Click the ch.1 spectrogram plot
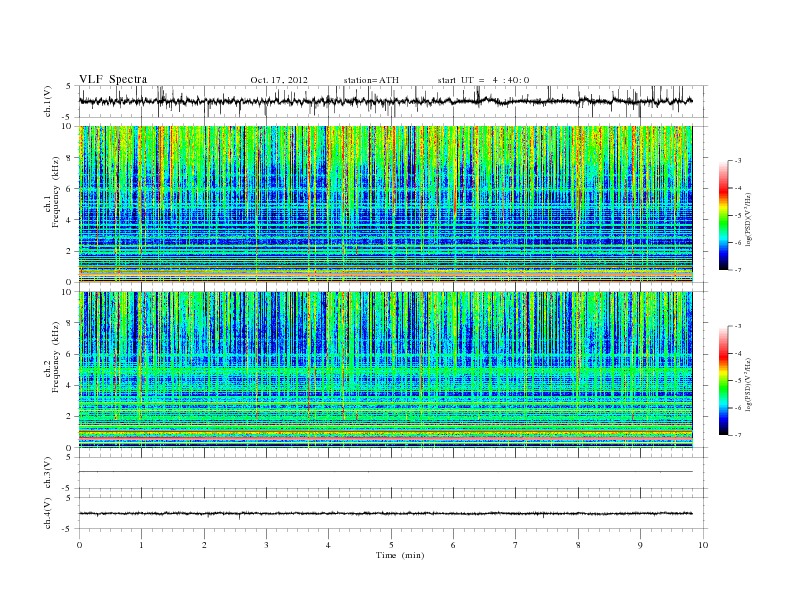Screen dimensions: 792x612 [385, 204]
